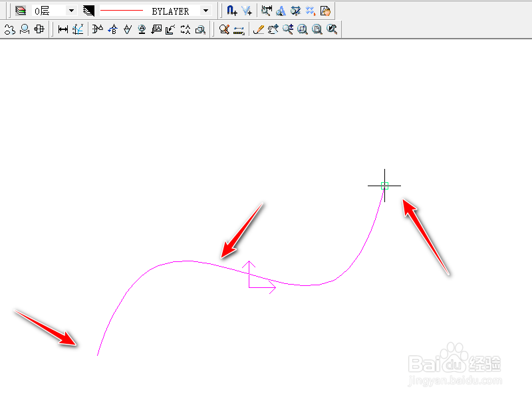Click the blue XY curve icon
The image size is (532, 399).
click(78, 29)
